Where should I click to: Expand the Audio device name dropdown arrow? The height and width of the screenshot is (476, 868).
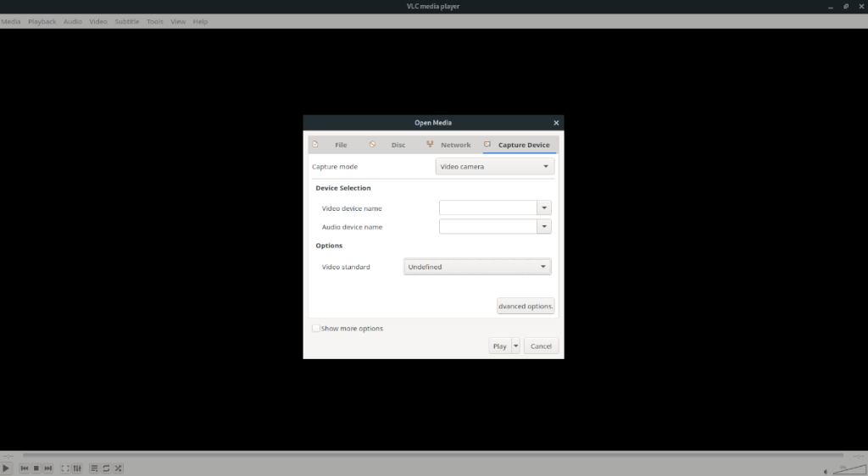(x=544, y=227)
